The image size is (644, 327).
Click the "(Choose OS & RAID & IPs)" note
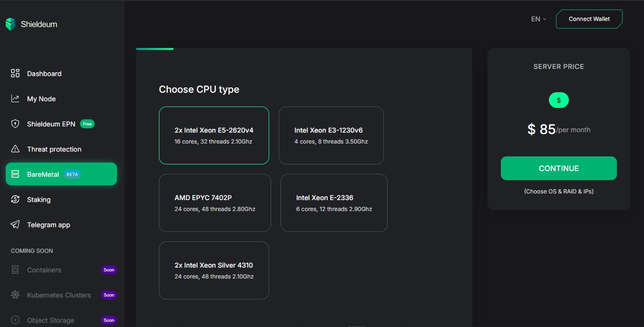coord(559,191)
